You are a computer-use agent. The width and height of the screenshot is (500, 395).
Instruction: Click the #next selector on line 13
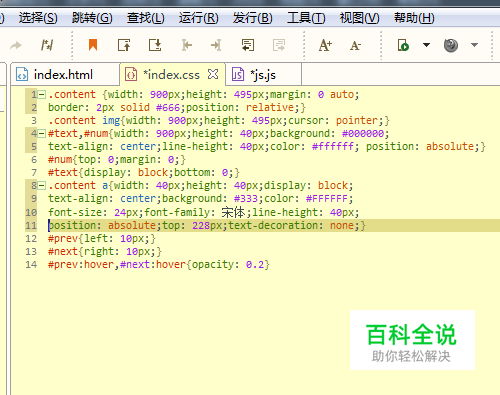click(63, 251)
